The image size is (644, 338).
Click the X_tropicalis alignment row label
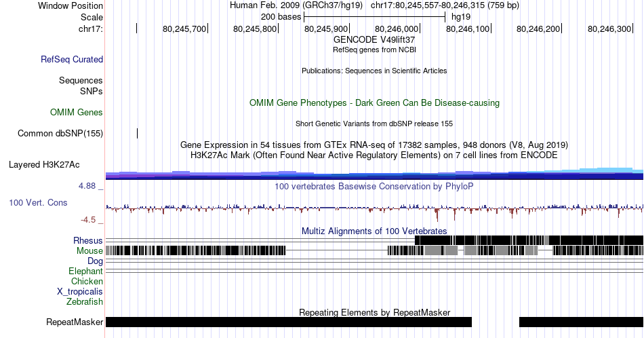click(80, 292)
